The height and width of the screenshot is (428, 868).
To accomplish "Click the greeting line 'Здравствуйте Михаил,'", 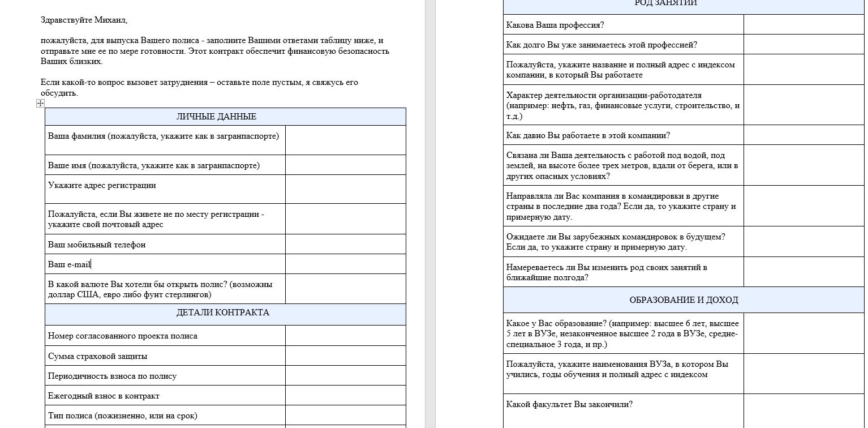I will tap(84, 20).
